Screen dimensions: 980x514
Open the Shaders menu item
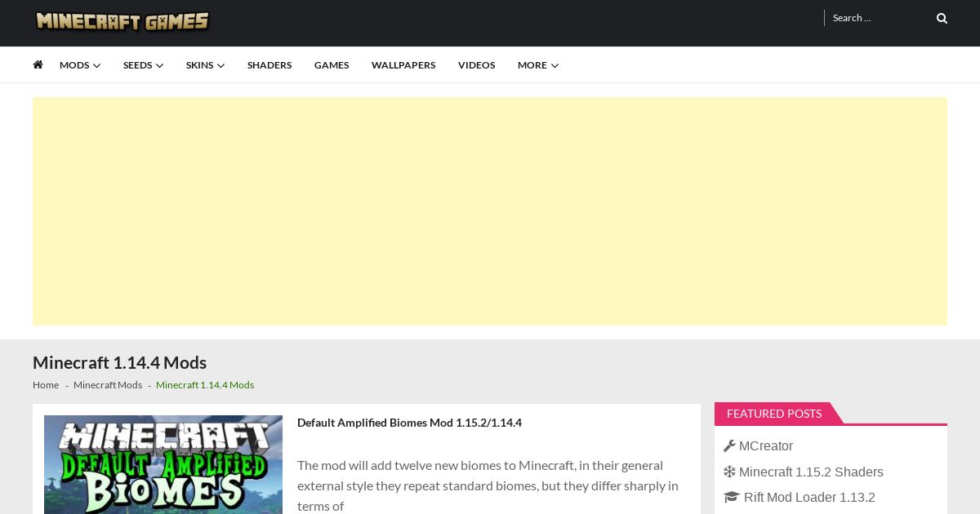tap(269, 65)
